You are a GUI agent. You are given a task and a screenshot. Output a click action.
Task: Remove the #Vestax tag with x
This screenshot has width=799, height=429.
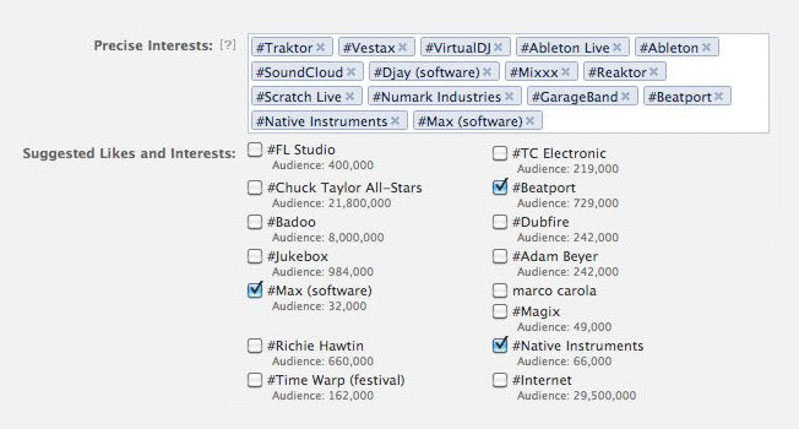click(402, 47)
